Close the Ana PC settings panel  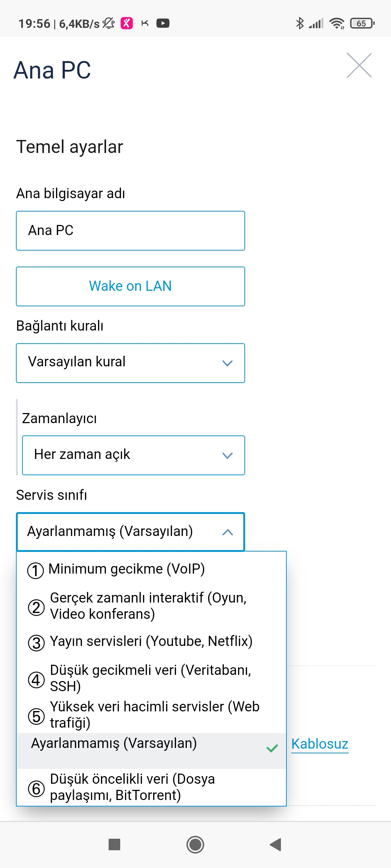[x=359, y=65]
